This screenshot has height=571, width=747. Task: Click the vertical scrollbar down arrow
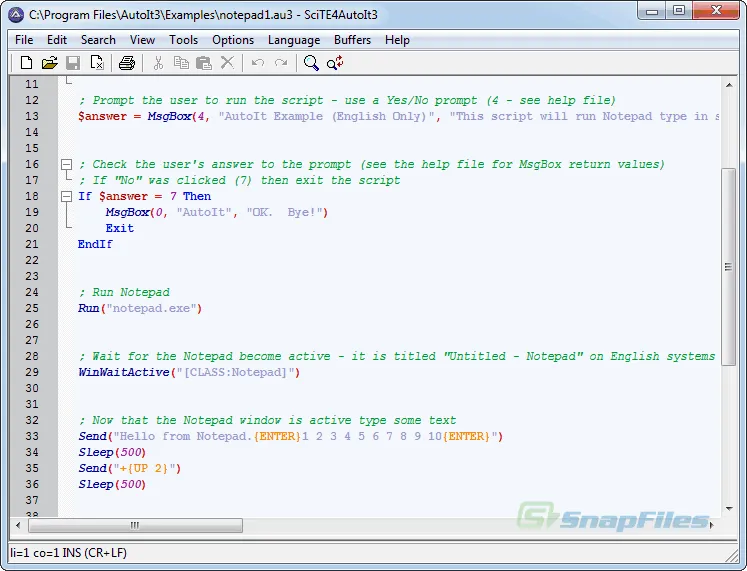[x=729, y=509]
